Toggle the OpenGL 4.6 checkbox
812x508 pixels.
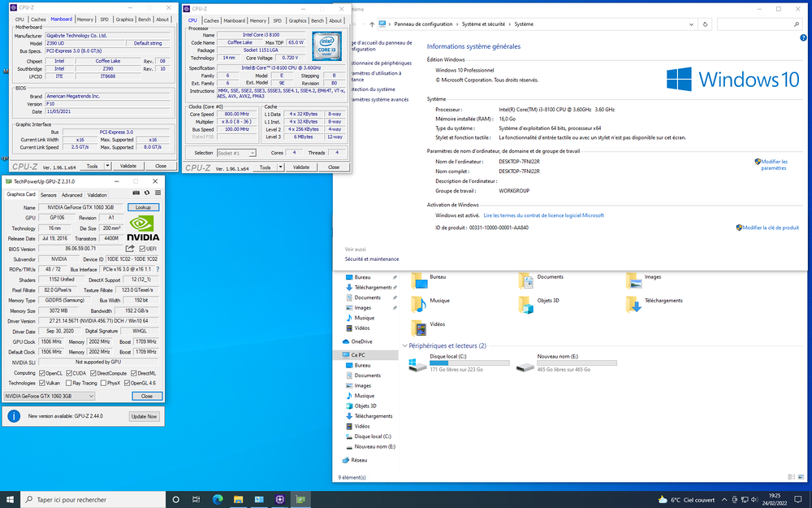tap(127, 383)
